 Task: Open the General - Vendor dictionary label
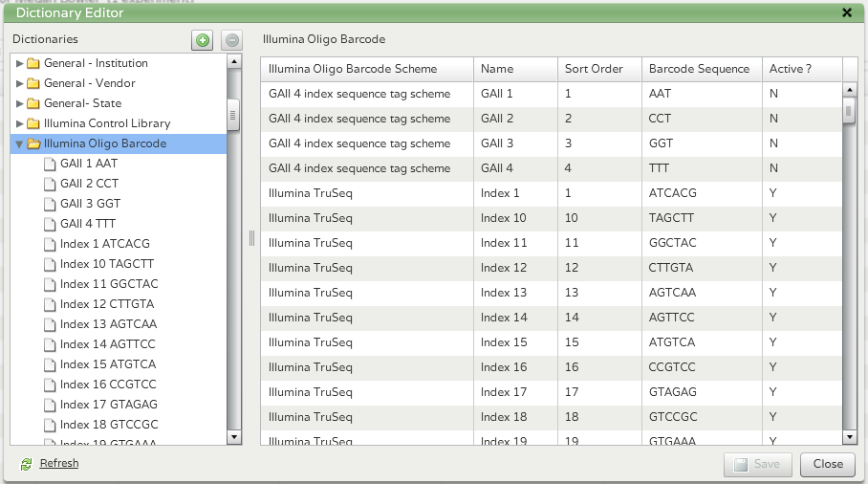click(90, 83)
